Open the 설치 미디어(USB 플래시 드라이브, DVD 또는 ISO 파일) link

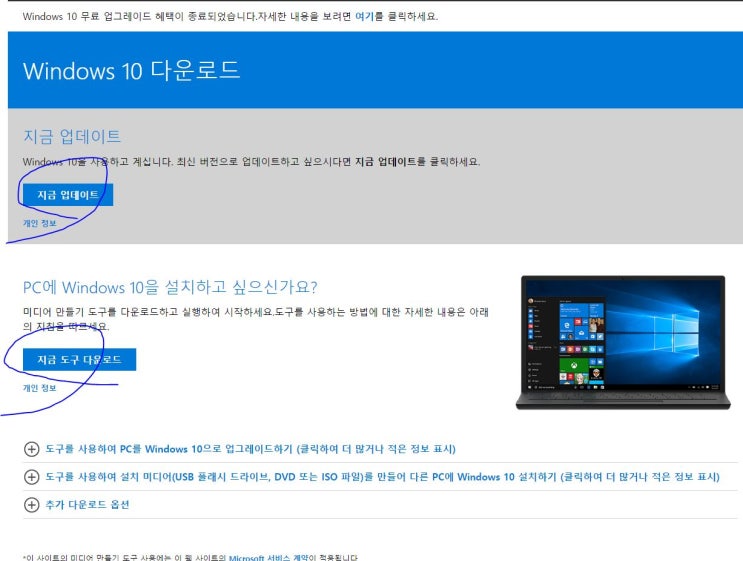382,477
